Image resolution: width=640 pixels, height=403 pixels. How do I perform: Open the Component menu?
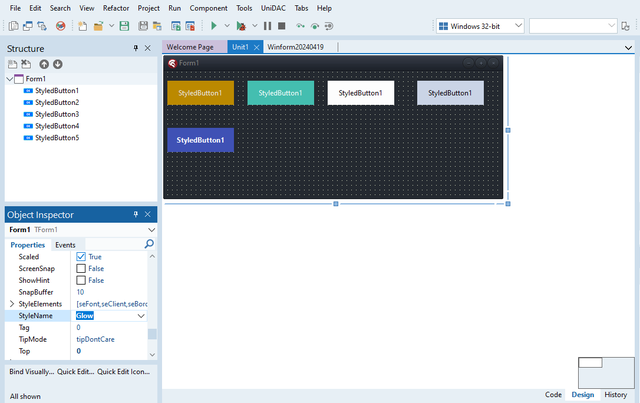tap(209, 8)
